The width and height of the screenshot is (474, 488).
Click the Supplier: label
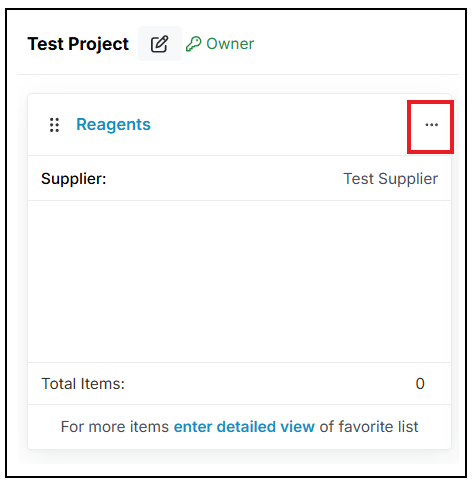coord(74,179)
